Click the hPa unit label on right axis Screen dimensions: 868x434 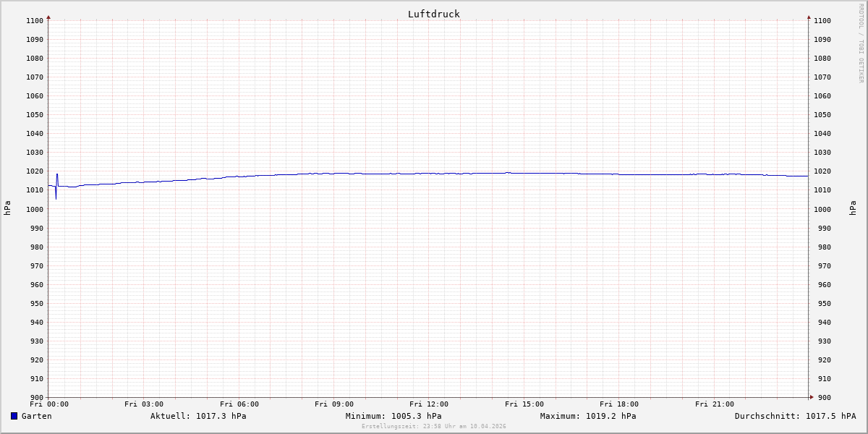pyautogui.click(x=854, y=208)
